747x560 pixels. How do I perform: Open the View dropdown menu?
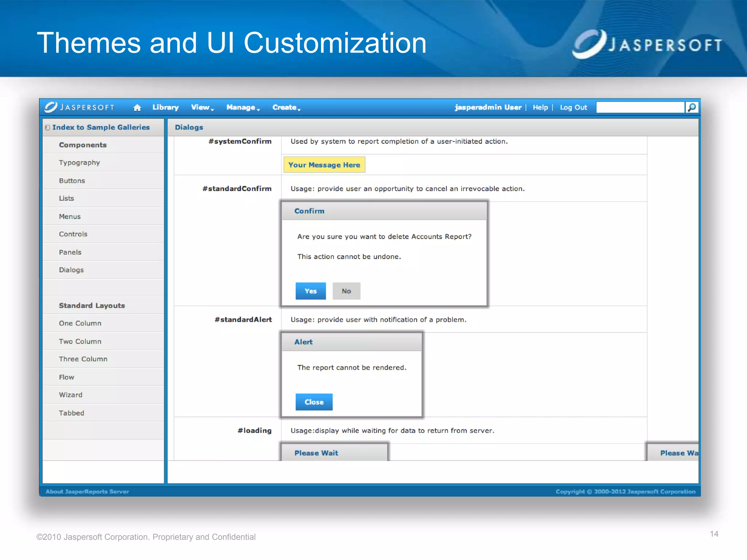pyautogui.click(x=202, y=107)
